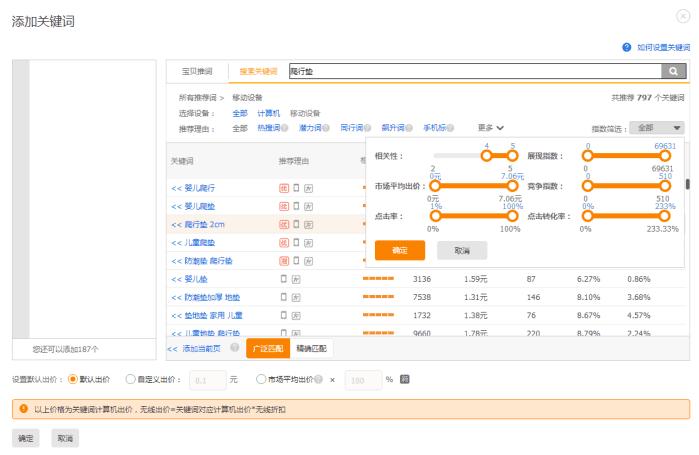The width and height of the screenshot is (699, 455).
Task: Click the mobile phone icon in 防潮垫加厚 地垫 row
Action: (x=284, y=297)
